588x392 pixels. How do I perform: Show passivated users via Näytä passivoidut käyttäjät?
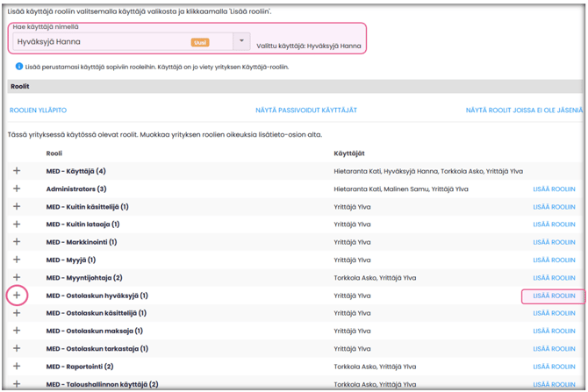[306, 110]
